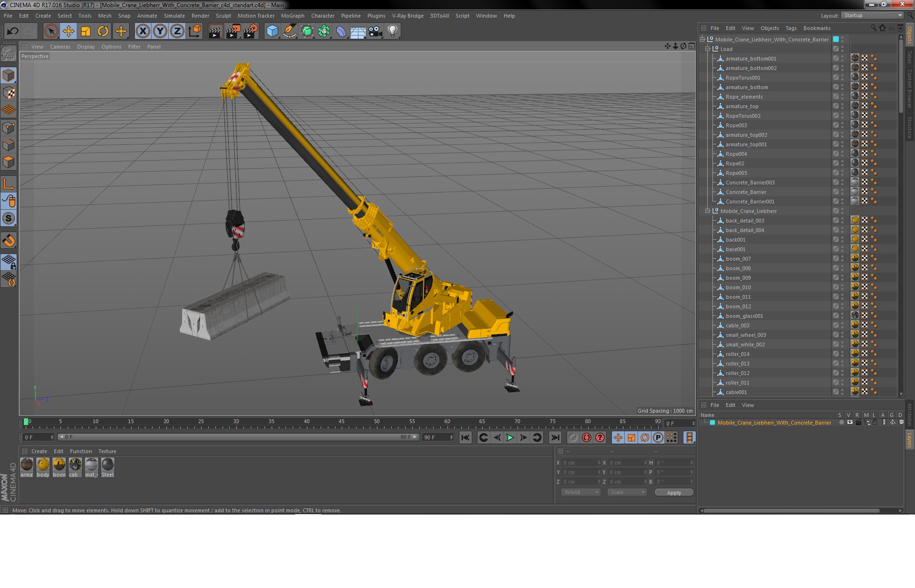The image size is (915, 588).
Task: Open Object Manager Tags menu
Action: pyautogui.click(x=791, y=28)
